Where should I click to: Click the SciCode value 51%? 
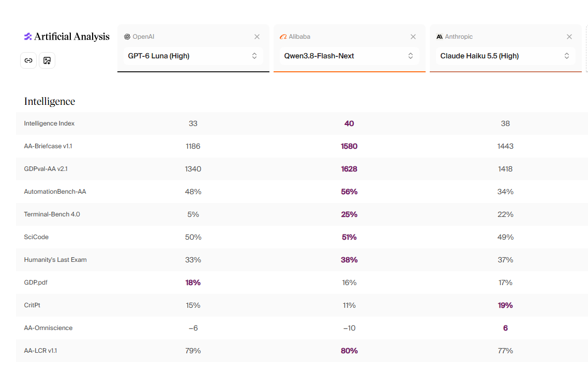(349, 237)
